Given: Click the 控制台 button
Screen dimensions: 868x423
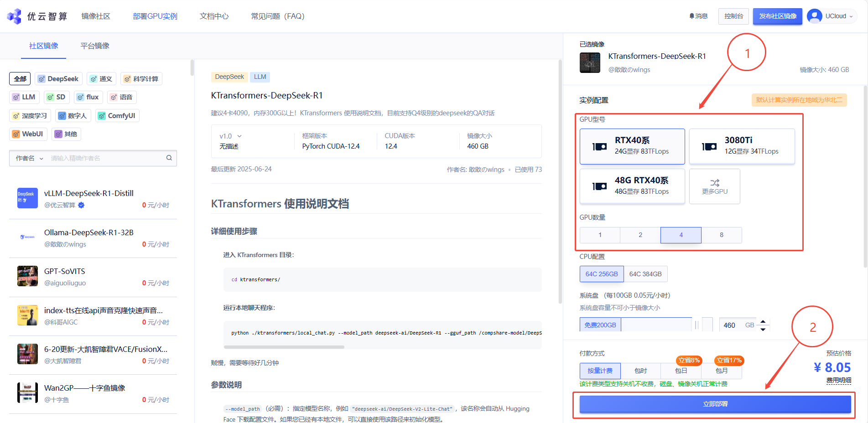Looking at the screenshot, I should [x=733, y=16].
